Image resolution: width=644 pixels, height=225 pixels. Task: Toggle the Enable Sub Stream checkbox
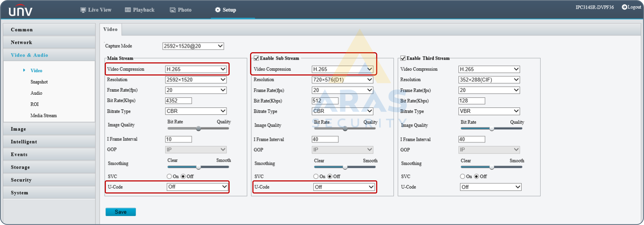click(256, 58)
